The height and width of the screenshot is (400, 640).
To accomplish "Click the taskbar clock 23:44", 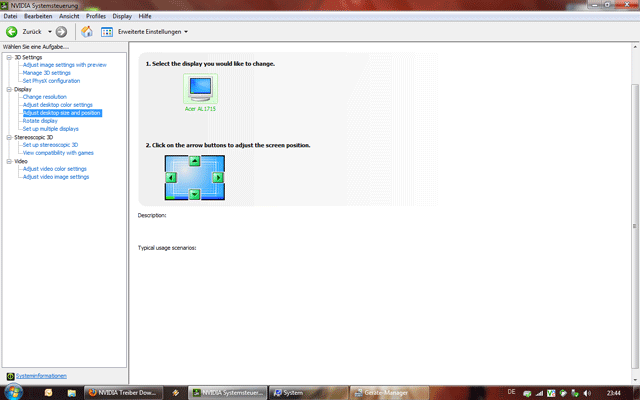I will click(x=613, y=393).
